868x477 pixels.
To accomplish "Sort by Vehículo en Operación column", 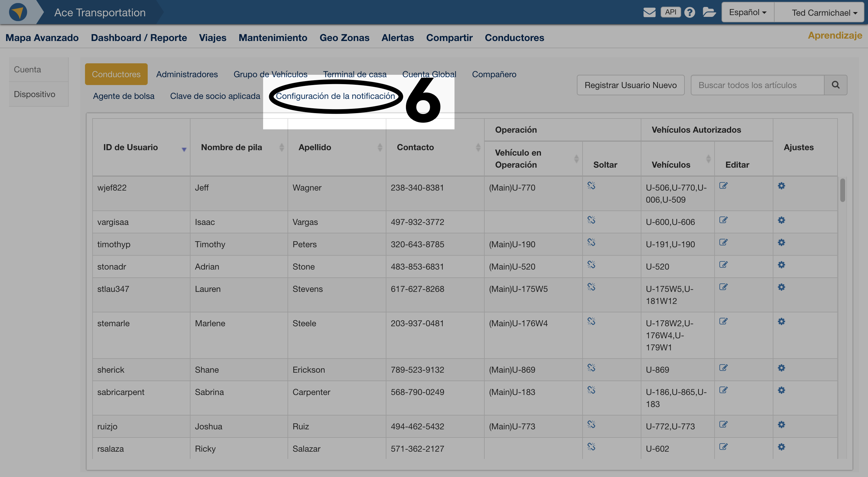I will point(533,158).
